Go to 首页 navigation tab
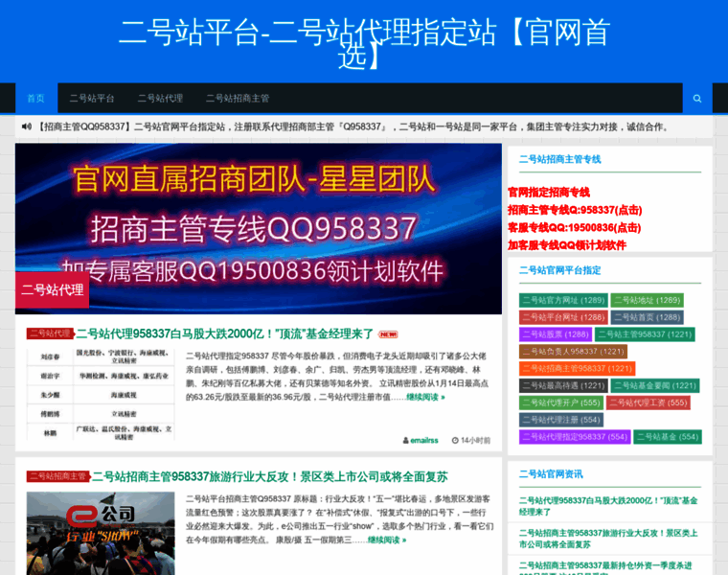Screen dimensions: 728x575 (x=36, y=99)
